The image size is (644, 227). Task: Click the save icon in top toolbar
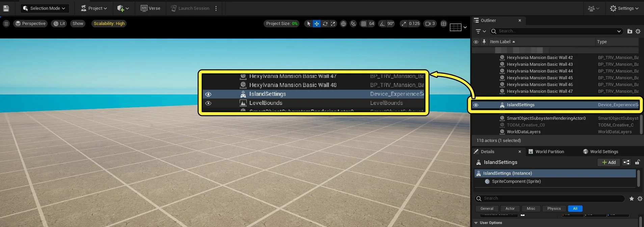6,8
